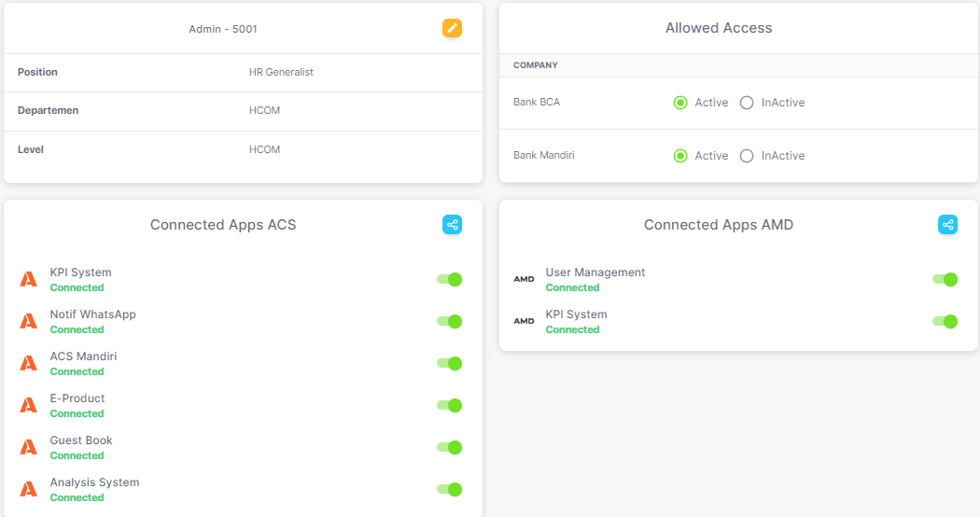This screenshot has width=980, height=517.
Task: Click the orange edit pencil icon
Action: [452, 28]
